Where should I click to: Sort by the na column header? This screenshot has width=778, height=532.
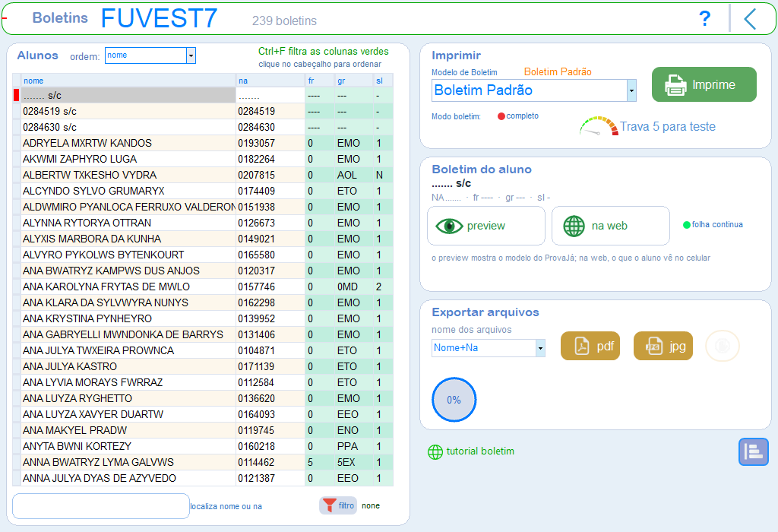pos(270,81)
